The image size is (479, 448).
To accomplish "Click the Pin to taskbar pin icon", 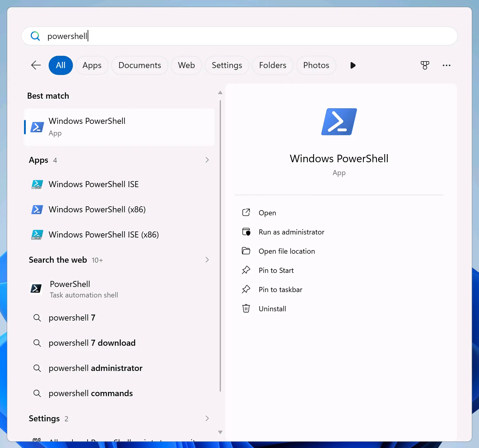I will [x=246, y=289].
